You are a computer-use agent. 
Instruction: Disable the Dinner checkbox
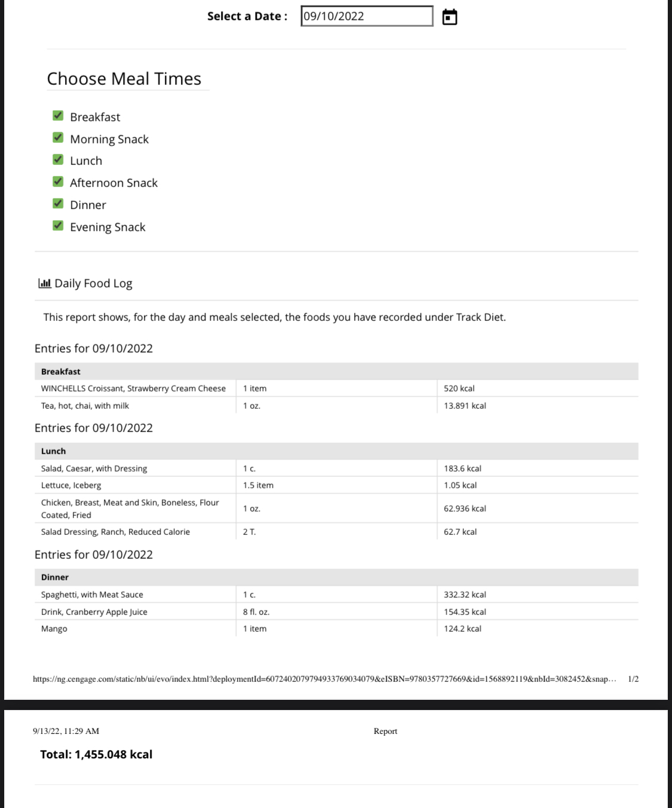click(x=58, y=204)
